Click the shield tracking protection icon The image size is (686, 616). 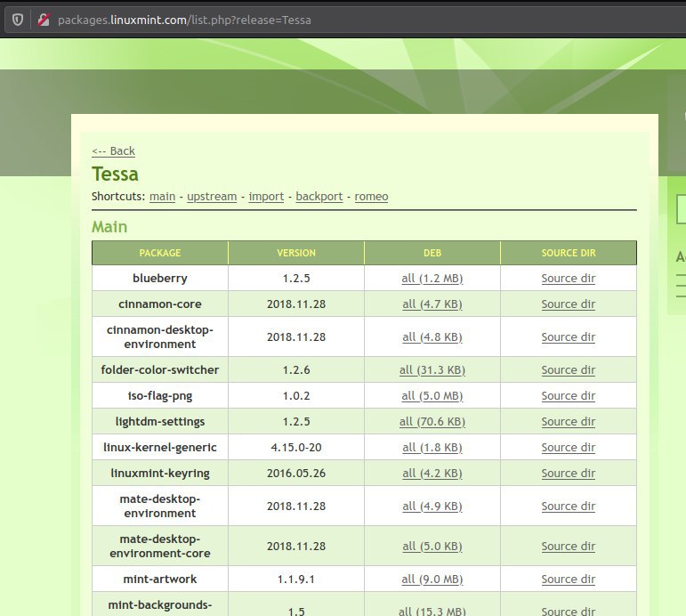(x=18, y=20)
